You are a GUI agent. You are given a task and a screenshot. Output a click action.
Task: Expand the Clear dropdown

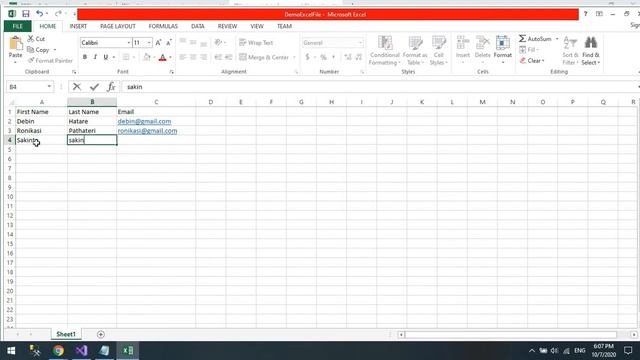click(x=543, y=61)
